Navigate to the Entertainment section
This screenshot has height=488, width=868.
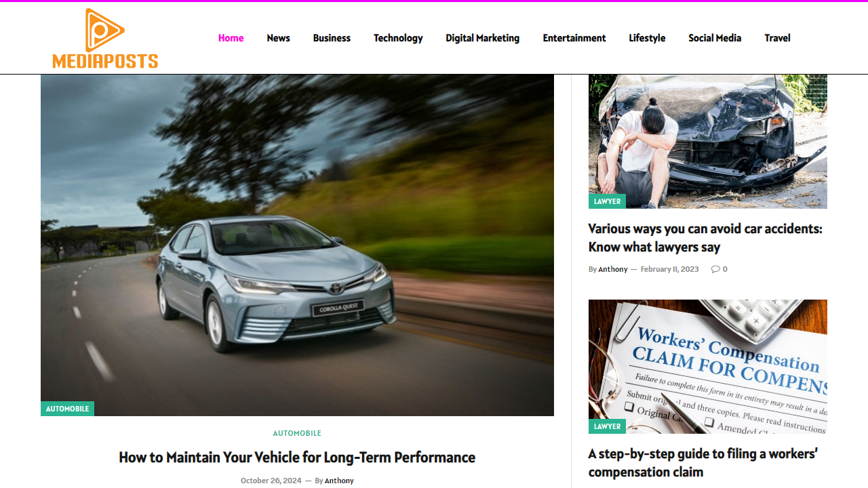pos(574,38)
